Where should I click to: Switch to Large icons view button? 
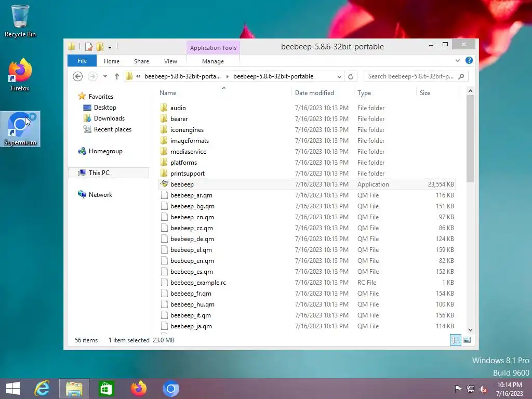pyautogui.click(x=467, y=340)
